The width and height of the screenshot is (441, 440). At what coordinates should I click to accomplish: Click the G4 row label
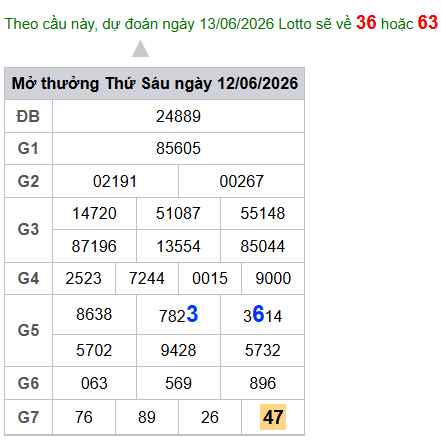click(28, 278)
